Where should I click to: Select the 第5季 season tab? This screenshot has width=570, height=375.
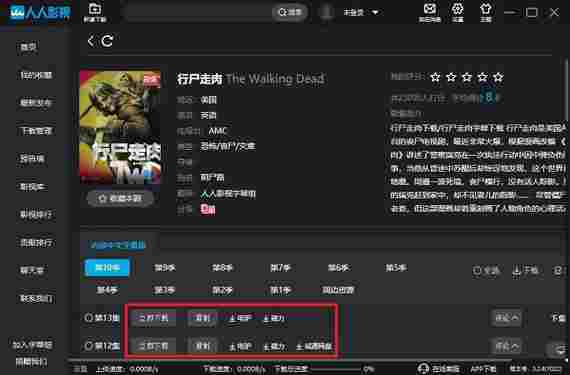[x=396, y=268]
